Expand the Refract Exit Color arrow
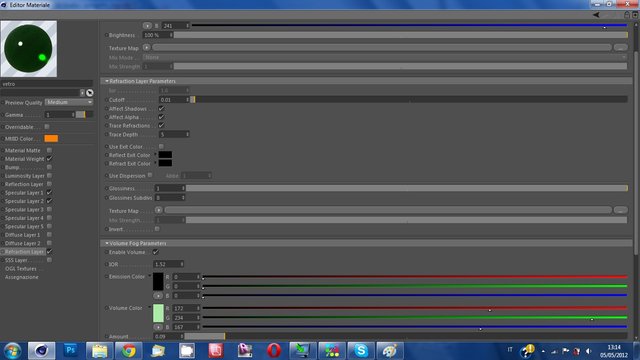The image size is (640, 360). tap(155, 163)
